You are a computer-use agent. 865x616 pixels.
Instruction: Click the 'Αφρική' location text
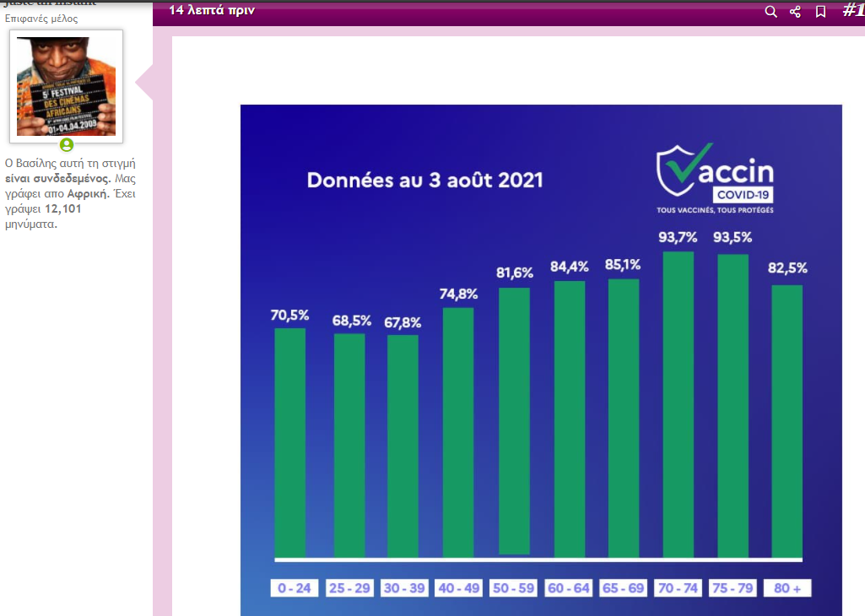tap(89, 193)
